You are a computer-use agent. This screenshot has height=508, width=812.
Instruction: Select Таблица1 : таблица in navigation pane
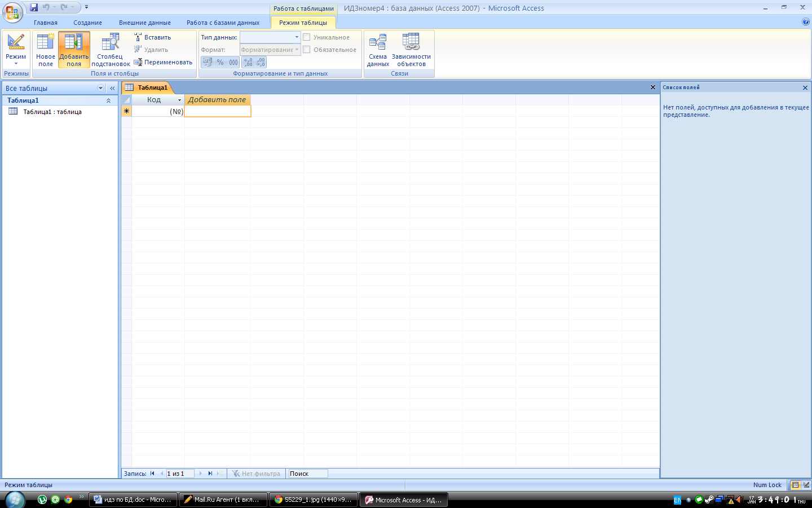point(52,112)
